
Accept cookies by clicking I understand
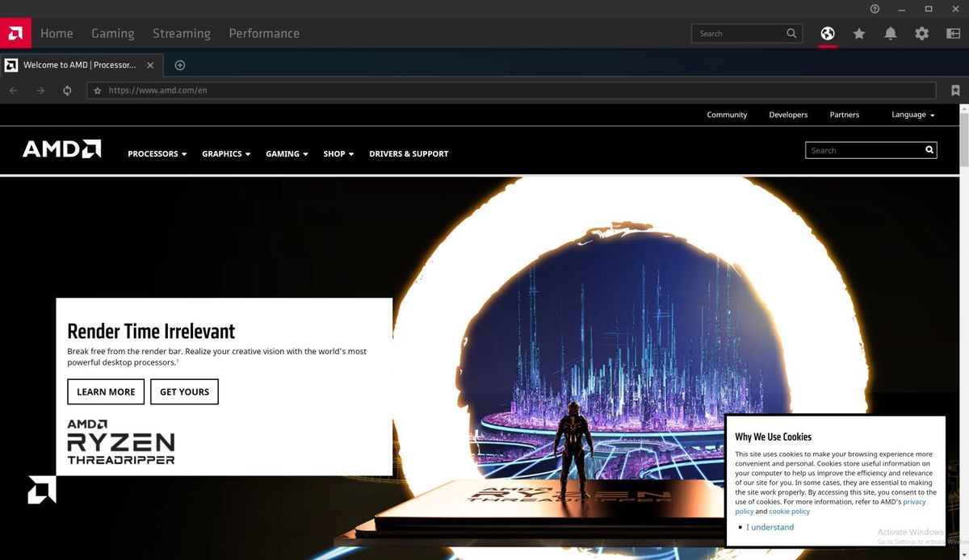tap(770, 526)
